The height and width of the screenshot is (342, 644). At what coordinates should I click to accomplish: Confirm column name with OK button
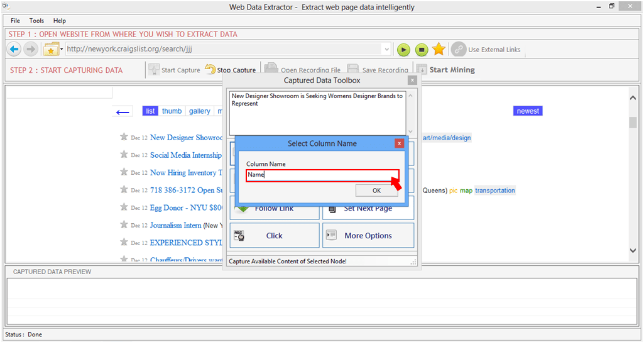tap(376, 190)
